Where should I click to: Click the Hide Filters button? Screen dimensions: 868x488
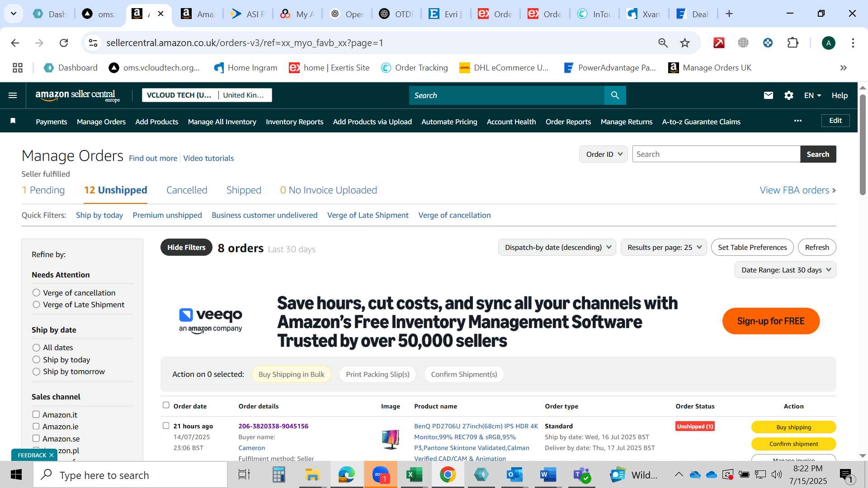(186, 247)
